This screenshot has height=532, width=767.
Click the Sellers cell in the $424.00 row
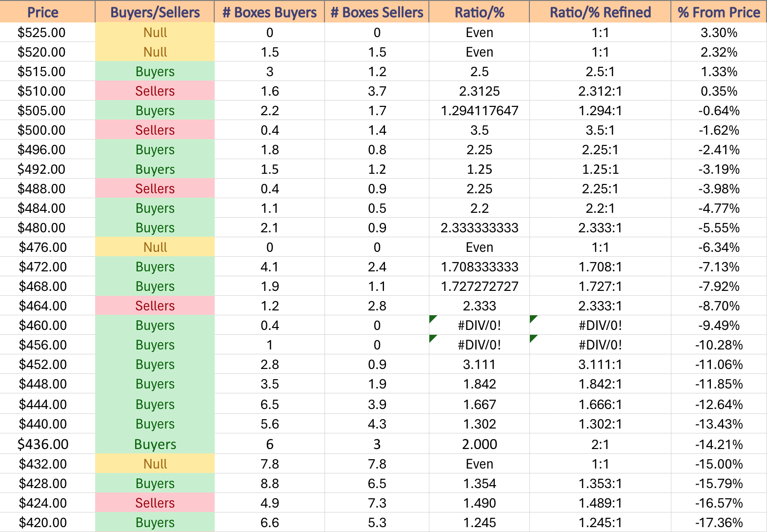click(155, 503)
